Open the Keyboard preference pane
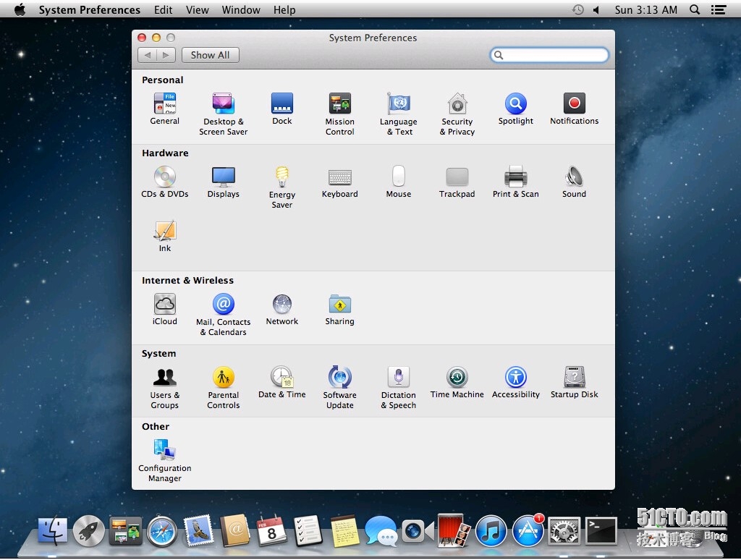741x560 pixels. [340, 182]
